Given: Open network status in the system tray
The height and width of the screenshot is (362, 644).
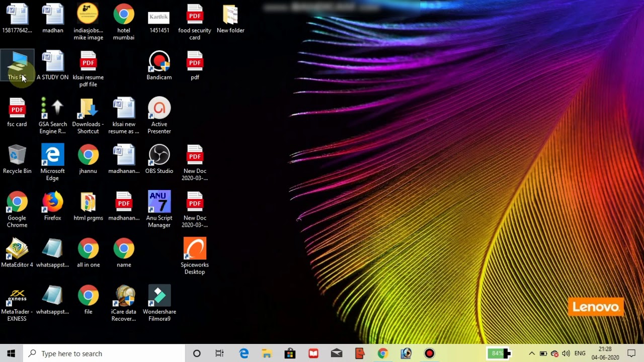Looking at the screenshot, I should [x=555, y=353].
